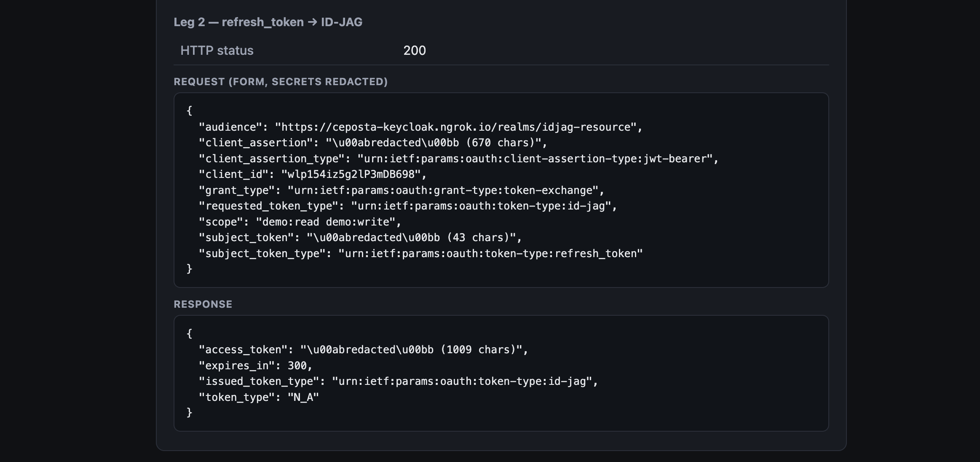Viewport: 980px width, 462px height.
Task: Select the scope demo:read demo:write value
Action: click(x=326, y=222)
